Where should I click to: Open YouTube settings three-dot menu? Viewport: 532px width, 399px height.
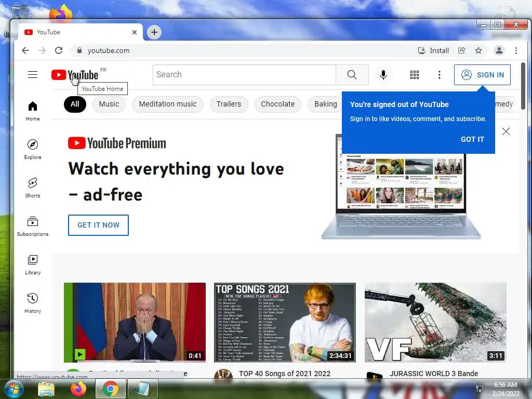pyautogui.click(x=440, y=75)
